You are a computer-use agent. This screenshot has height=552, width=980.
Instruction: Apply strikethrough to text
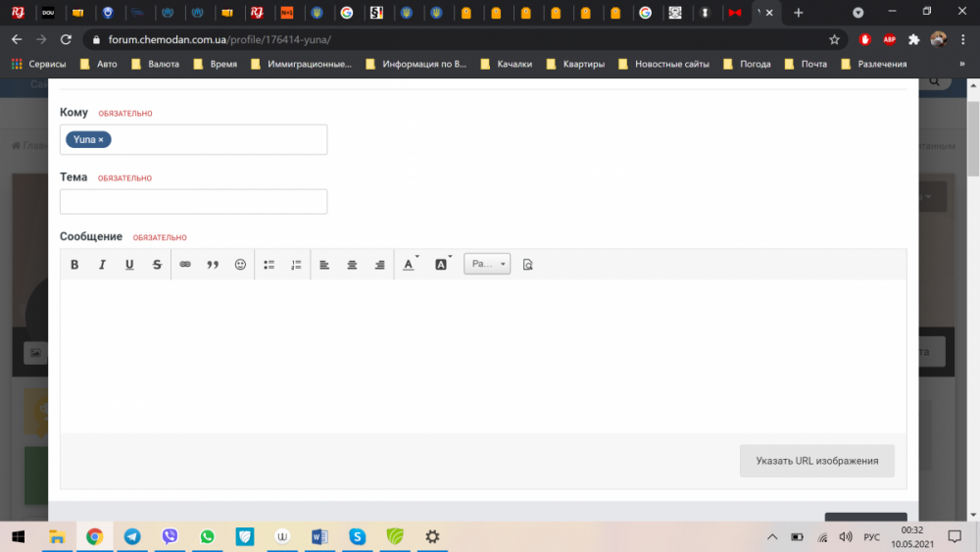click(x=157, y=265)
